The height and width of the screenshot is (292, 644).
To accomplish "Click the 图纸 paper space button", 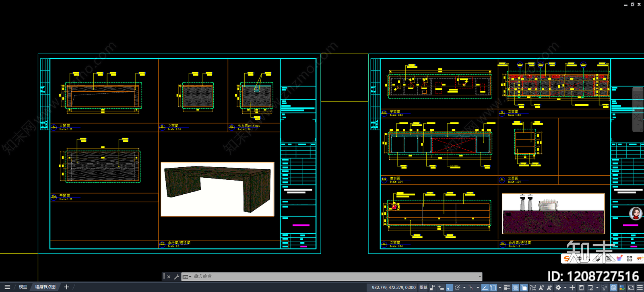I will [423, 288].
